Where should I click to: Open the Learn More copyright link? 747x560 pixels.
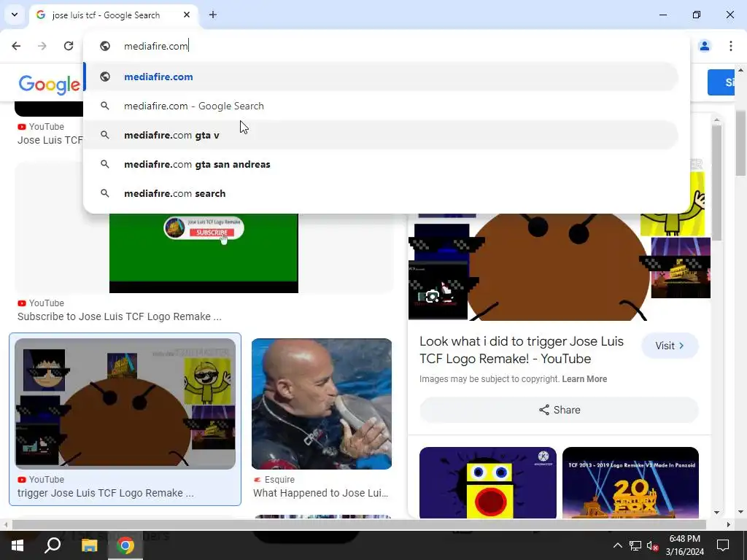point(584,379)
